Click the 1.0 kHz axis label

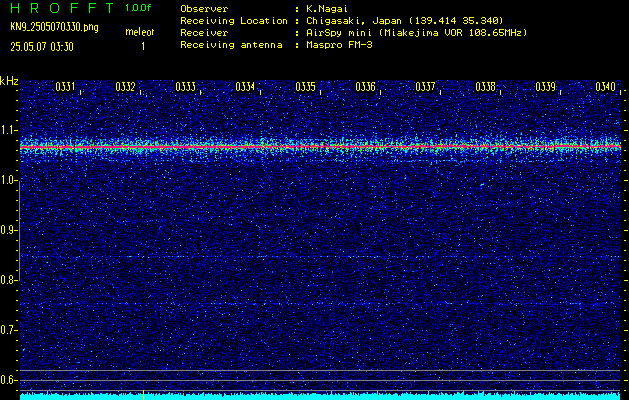tap(9, 180)
